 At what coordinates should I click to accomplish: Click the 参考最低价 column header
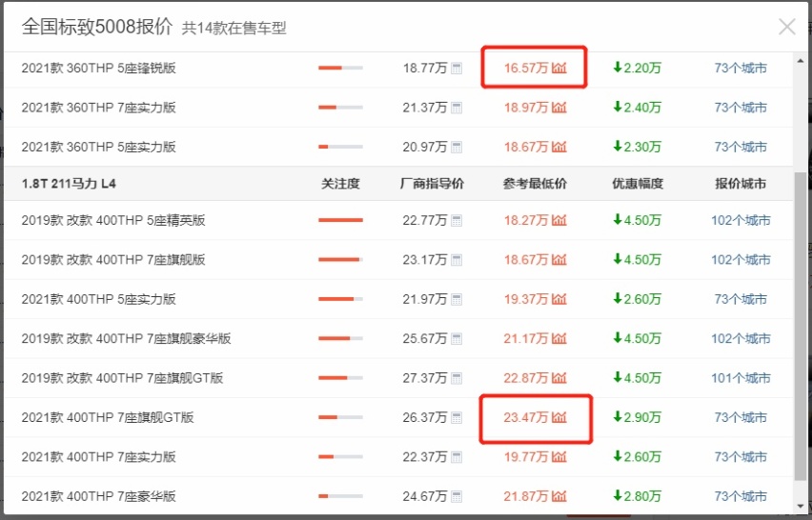click(x=535, y=184)
